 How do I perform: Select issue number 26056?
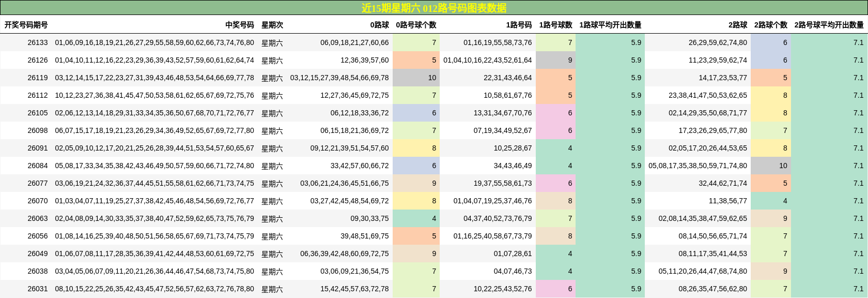38,236
